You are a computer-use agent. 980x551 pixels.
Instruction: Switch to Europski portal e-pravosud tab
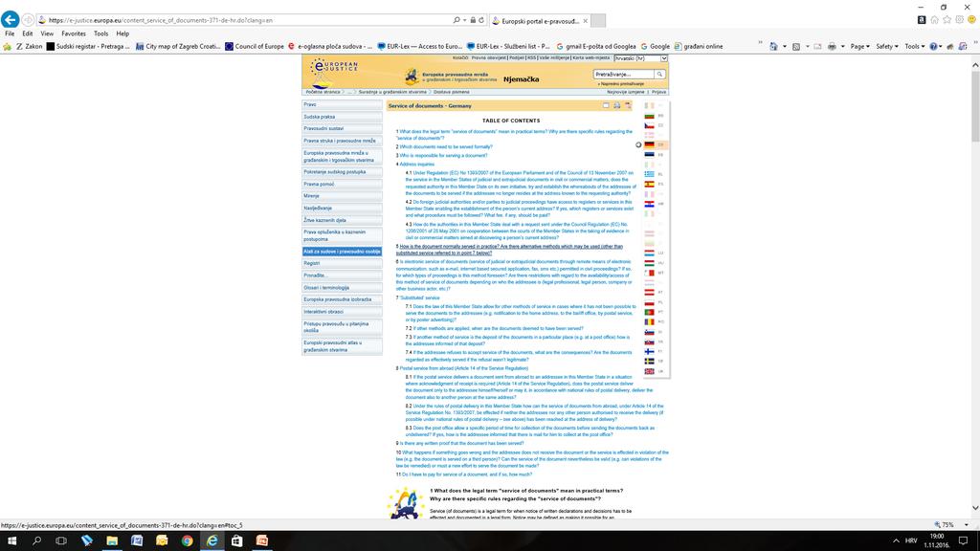point(540,21)
